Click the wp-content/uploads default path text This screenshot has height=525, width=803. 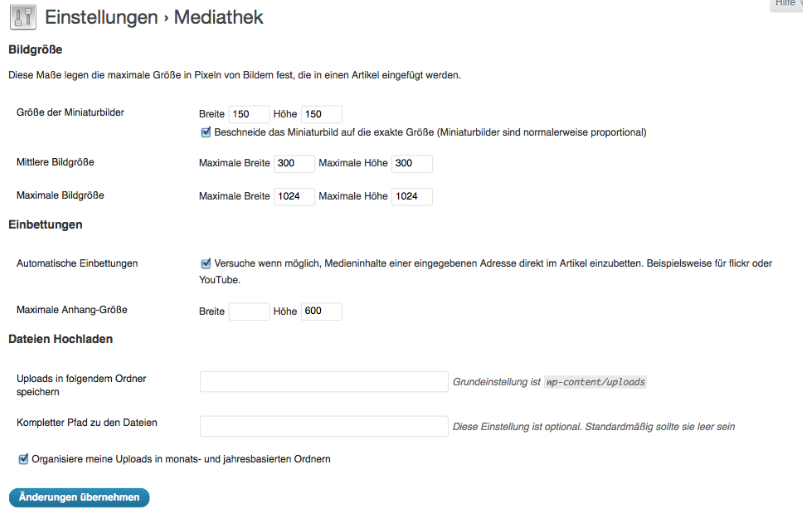point(596,382)
